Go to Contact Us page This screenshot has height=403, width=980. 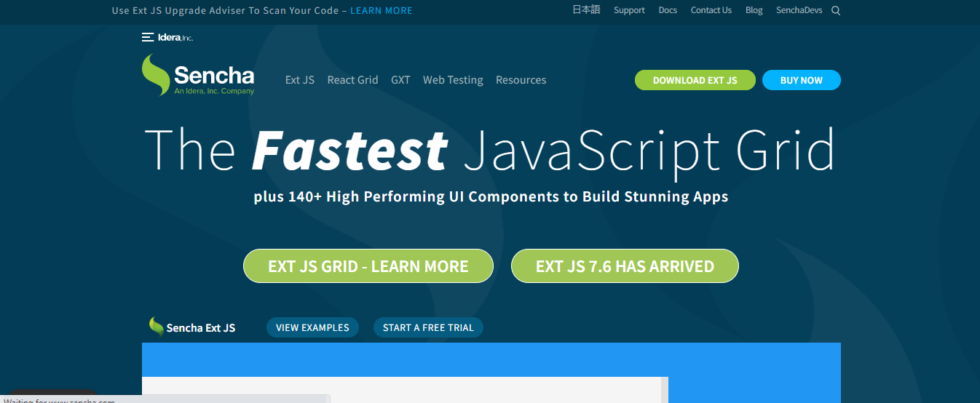[x=711, y=10]
